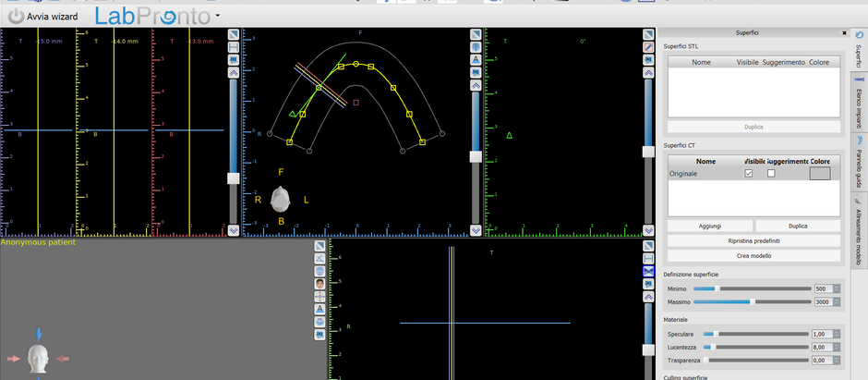Click the axial view slice slider handle

pos(476,157)
